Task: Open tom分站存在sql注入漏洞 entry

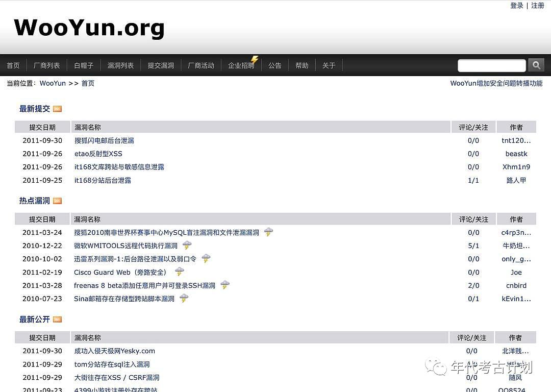Action: point(112,364)
